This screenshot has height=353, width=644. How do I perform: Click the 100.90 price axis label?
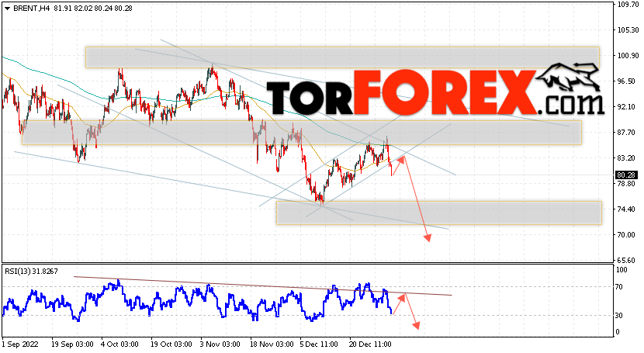pos(628,55)
